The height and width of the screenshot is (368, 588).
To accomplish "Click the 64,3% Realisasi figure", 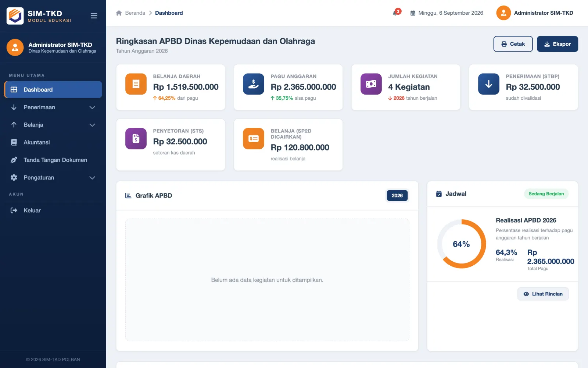I will pyautogui.click(x=506, y=252).
